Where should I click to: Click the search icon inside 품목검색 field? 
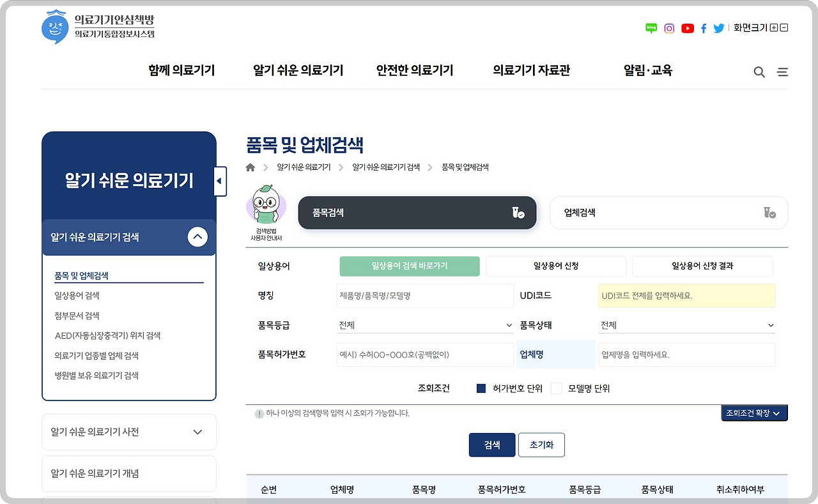tap(519, 212)
